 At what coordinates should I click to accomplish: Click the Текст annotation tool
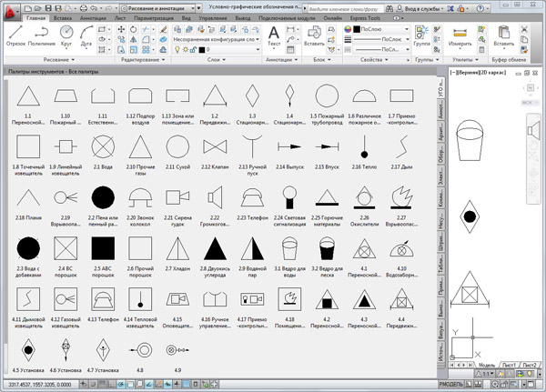click(x=275, y=35)
